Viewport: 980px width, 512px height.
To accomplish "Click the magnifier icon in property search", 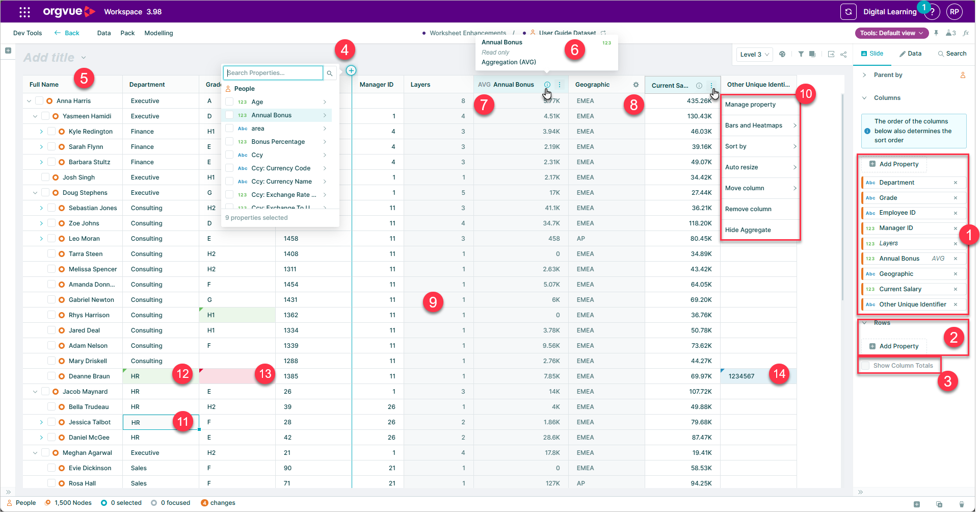I will (330, 73).
